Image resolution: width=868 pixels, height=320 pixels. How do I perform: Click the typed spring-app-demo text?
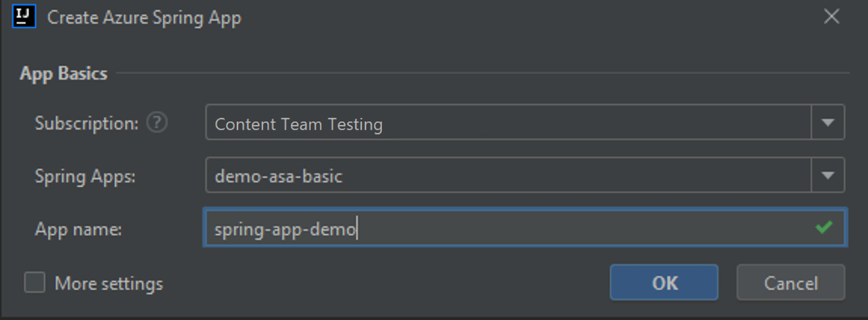point(286,230)
